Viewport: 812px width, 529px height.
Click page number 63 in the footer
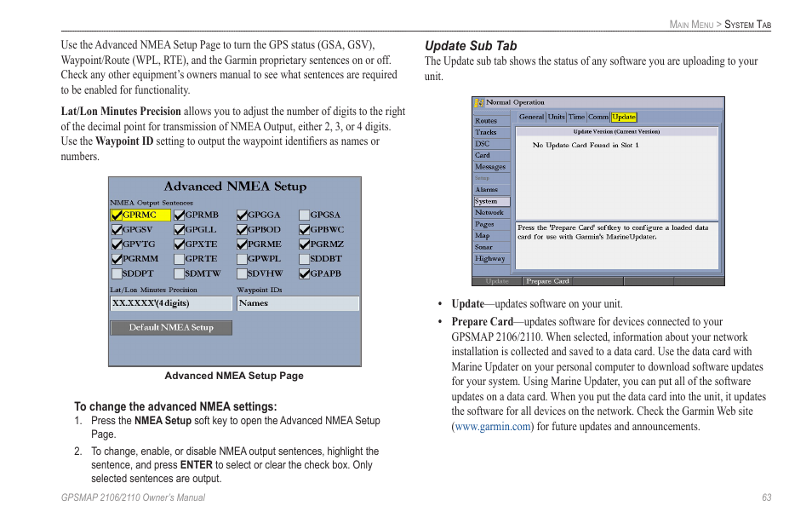pos(766,497)
